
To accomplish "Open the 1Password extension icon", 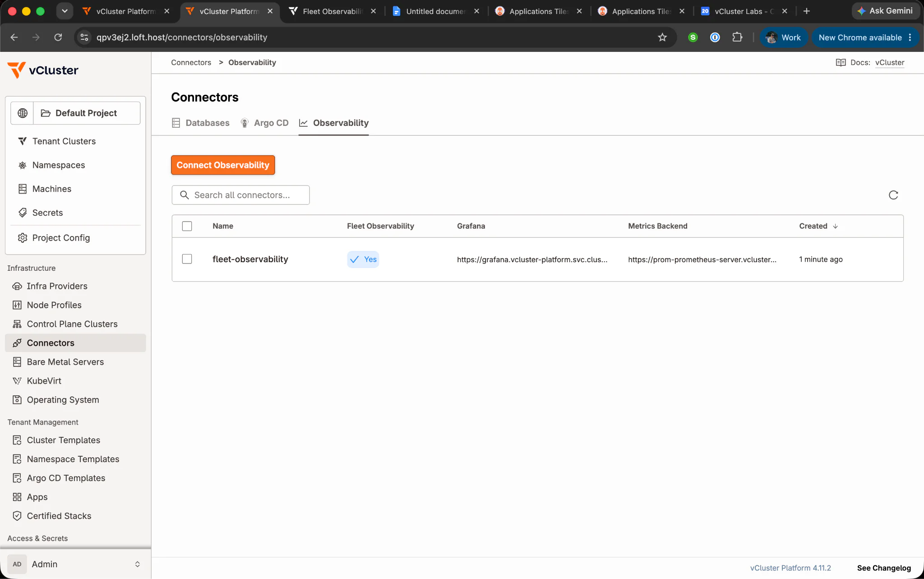I will point(715,37).
